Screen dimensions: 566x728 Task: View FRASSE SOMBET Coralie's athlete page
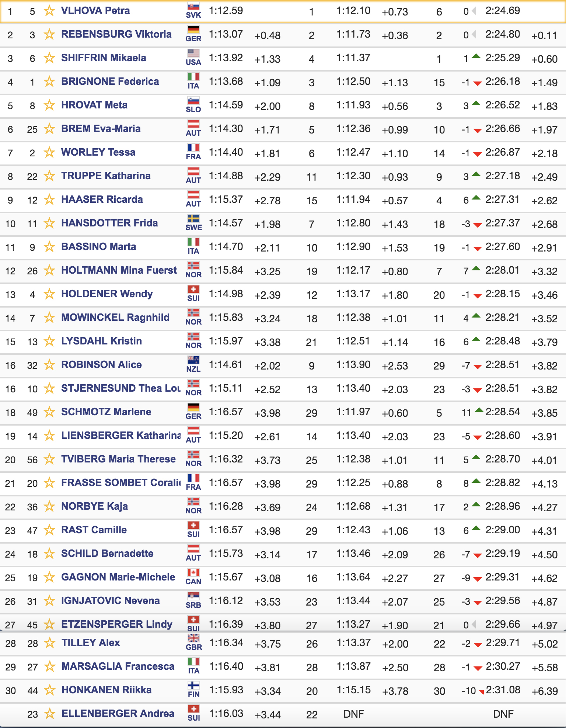(x=121, y=482)
